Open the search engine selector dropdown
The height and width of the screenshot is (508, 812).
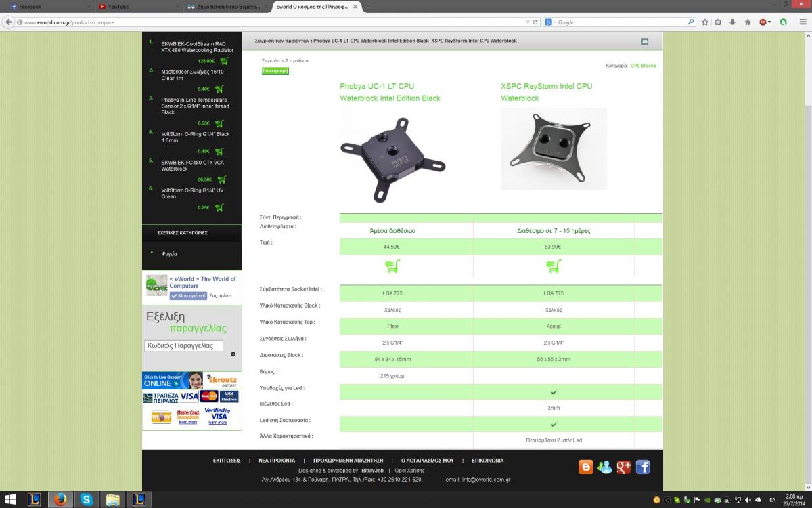pyautogui.click(x=550, y=22)
